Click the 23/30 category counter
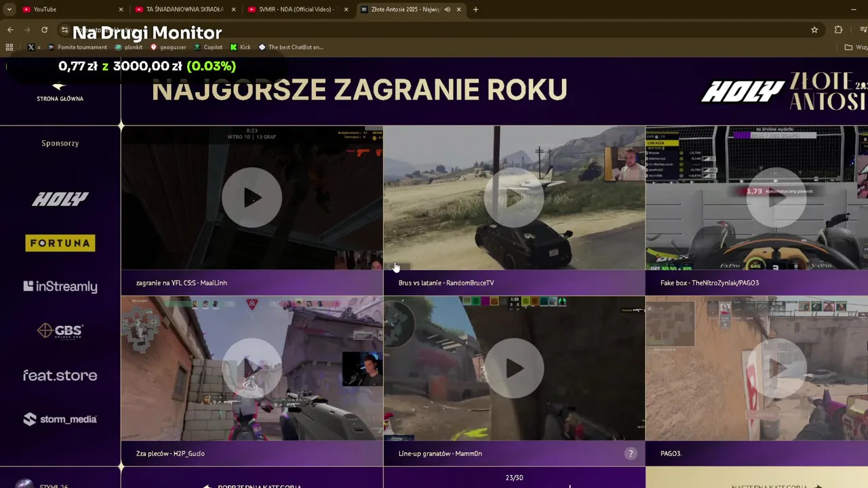This screenshot has height=488, width=868. coord(514,478)
